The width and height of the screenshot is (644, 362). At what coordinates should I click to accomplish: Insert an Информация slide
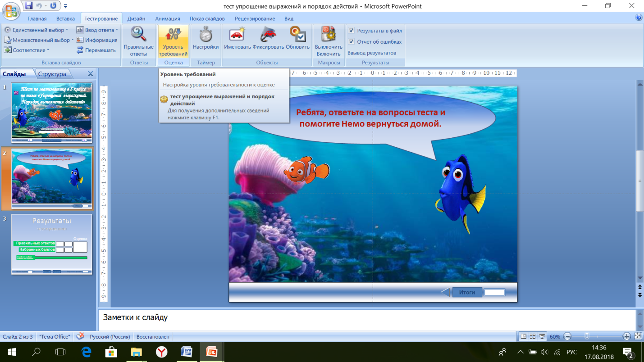(97, 40)
